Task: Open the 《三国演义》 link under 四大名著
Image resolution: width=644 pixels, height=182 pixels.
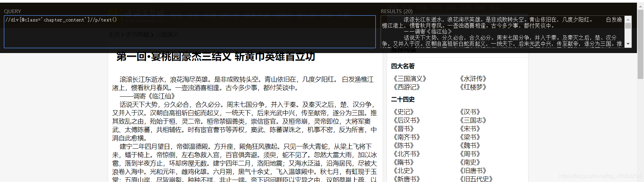Action: coord(410,79)
